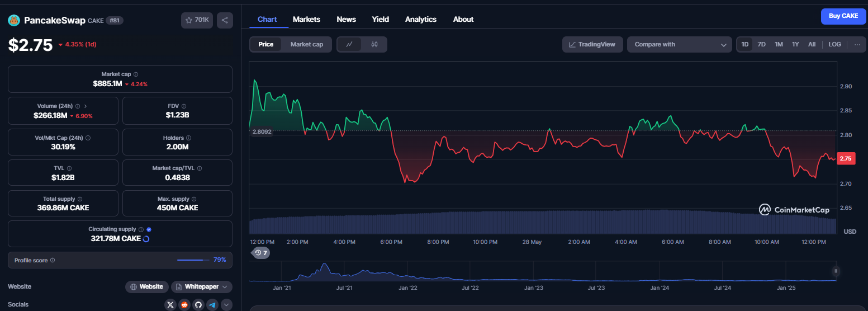Screen dimensions: 868x311
Task: Expand more socials chevron button
Action: click(x=226, y=305)
